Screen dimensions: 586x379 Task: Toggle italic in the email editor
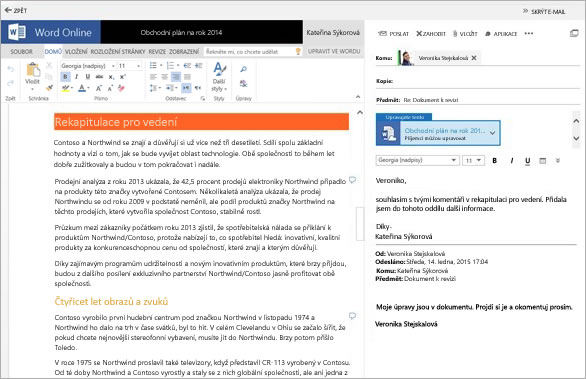point(512,160)
